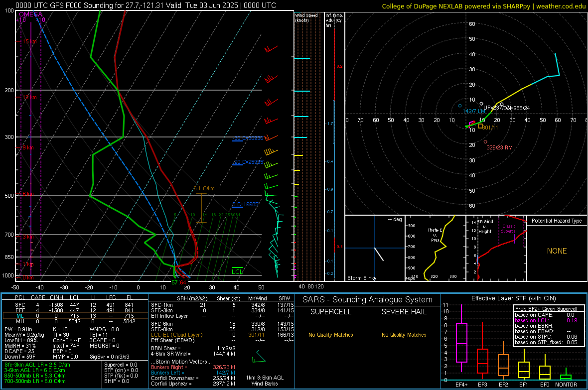Select the 142/7 LM hodograph label
The height and width of the screenshot is (390, 588).
(x=474, y=112)
